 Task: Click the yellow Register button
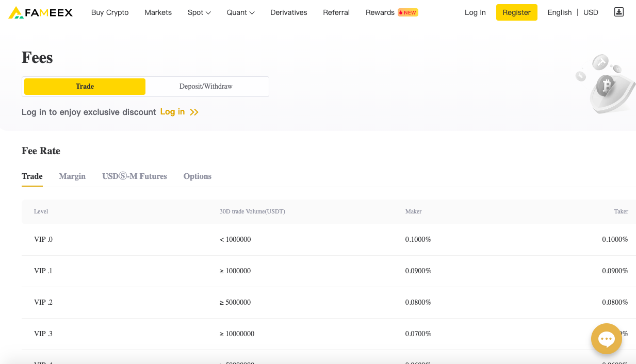pyautogui.click(x=517, y=12)
